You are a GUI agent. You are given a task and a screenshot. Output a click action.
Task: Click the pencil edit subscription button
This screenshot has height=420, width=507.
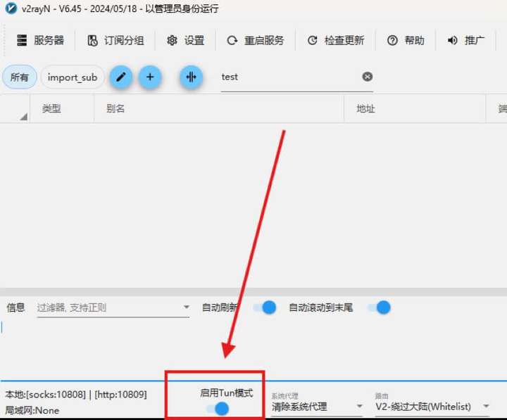click(x=121, y=77)
